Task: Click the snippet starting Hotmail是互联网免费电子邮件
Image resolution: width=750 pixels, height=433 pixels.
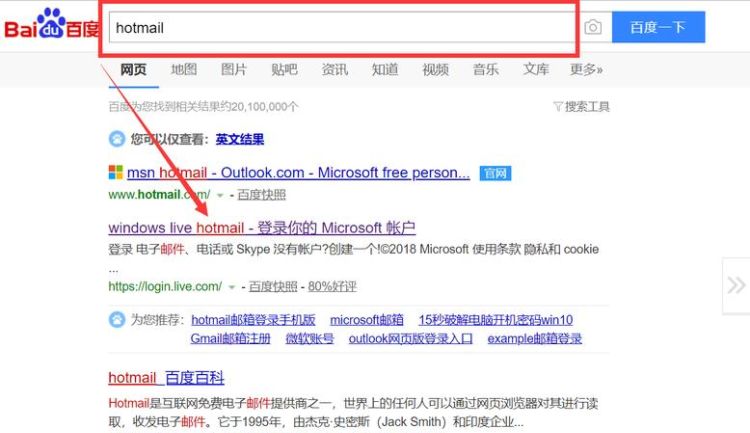Action: [353, 412]
